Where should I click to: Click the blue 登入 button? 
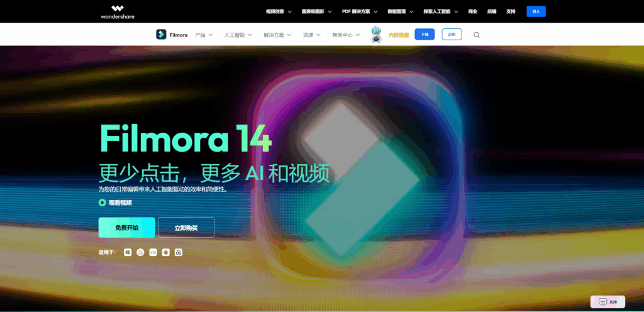coord(536,11)
